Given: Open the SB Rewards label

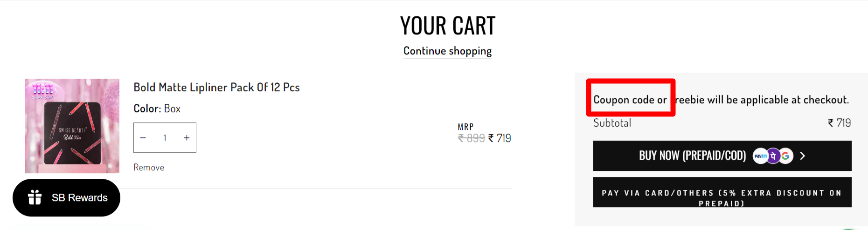Looking at the screenshot, I should [x=80, y=198].
